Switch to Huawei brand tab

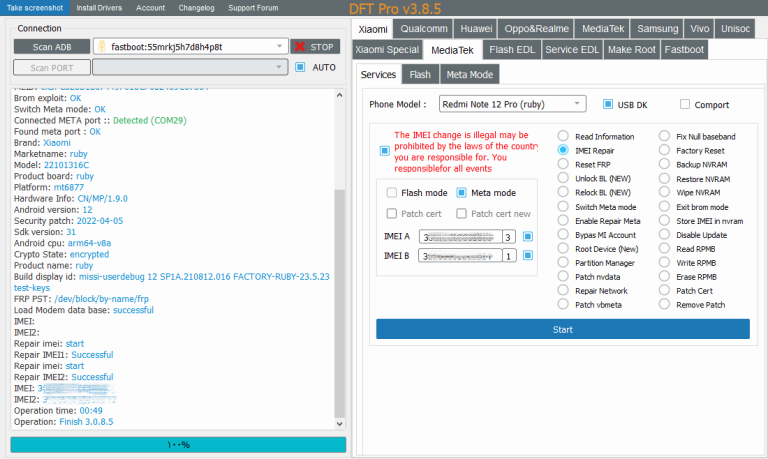coord(476,28)
